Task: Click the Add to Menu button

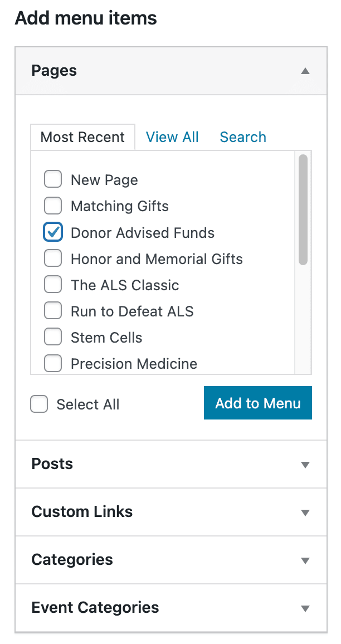Action: coord(258,403)
